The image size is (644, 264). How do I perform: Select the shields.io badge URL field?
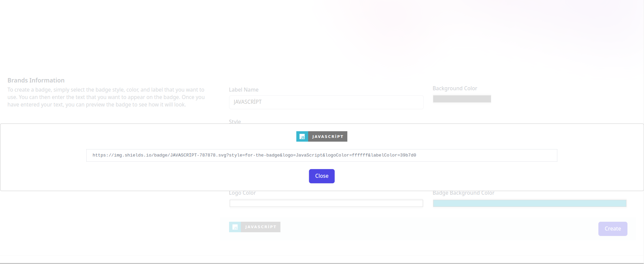coord(322,155)
